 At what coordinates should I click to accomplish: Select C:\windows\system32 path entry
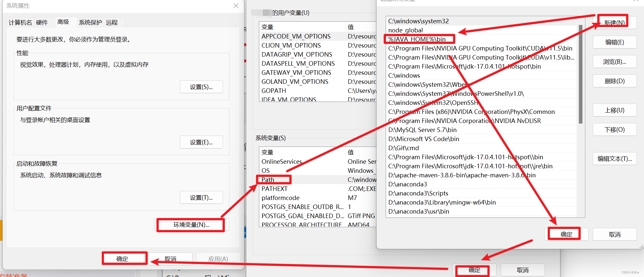pos(482,21)
